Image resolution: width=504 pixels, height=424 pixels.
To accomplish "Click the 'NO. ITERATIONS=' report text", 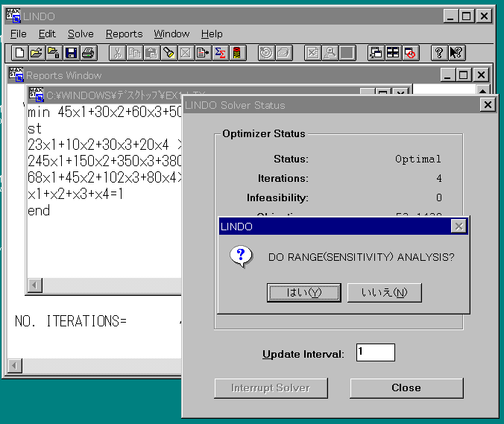I will tap(71, 321).
